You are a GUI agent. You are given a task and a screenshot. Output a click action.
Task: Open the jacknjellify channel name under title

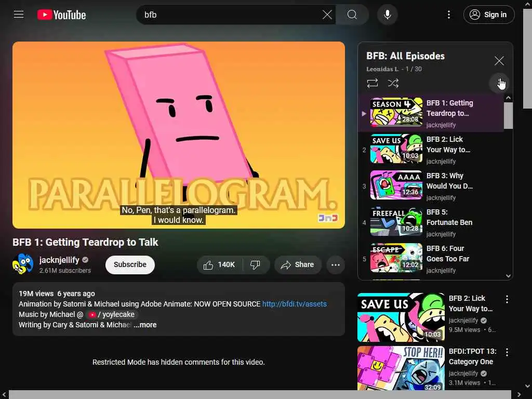click(x=59, y=260)
